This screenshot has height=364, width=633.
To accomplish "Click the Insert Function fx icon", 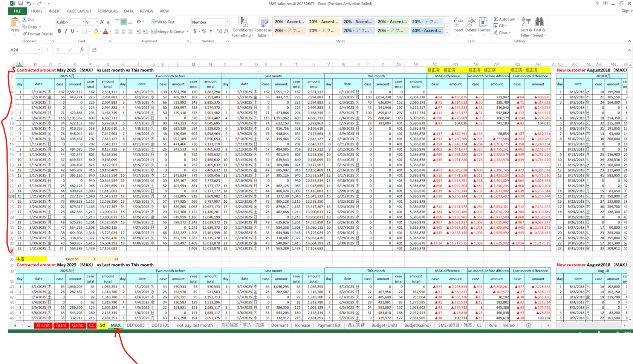I will click(x=82, y=50).
